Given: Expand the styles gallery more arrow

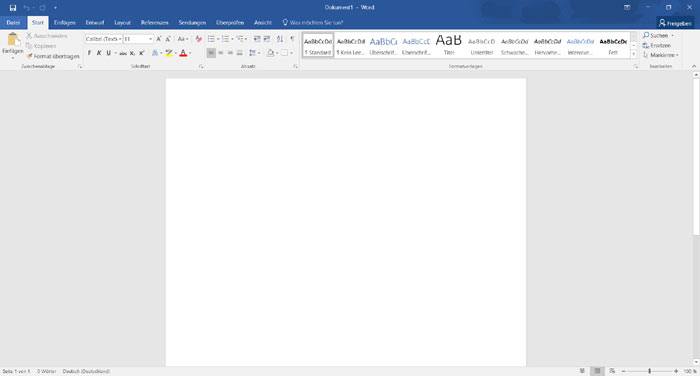Looking at the screenshot, I should coord(633,54).
